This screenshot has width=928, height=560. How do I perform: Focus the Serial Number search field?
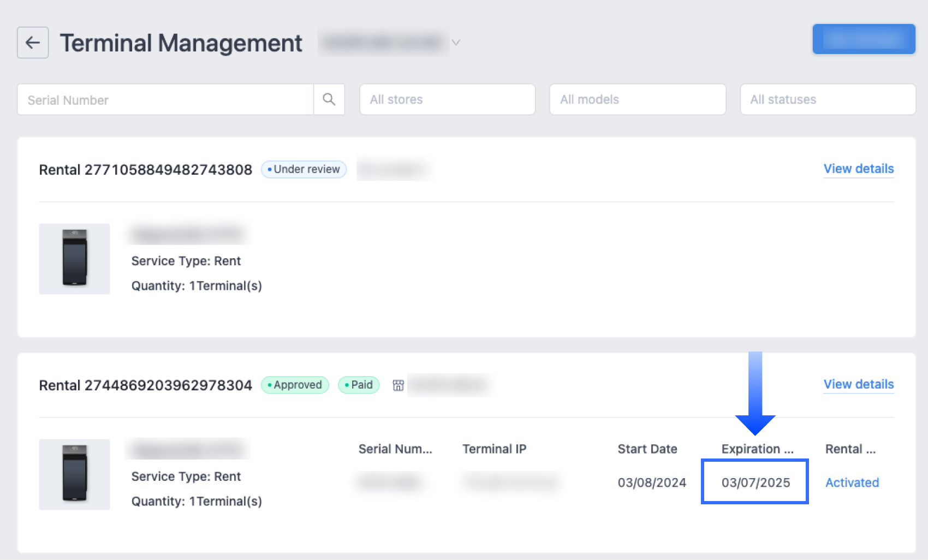tap(165, 100)
